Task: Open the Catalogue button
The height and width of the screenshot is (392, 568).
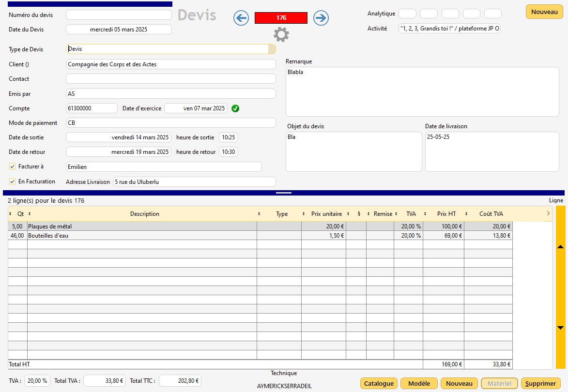Action: 379,383
